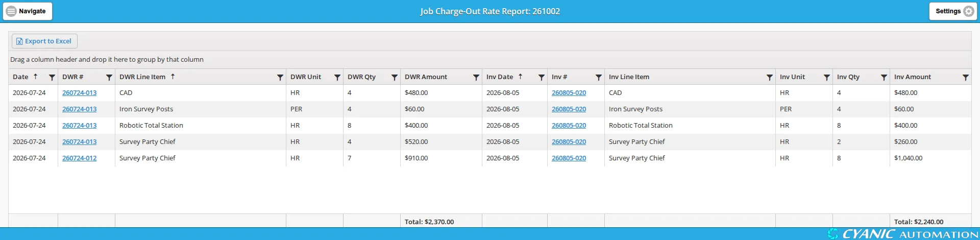Image resolution: width=980 pixels, height=240 pixels.
Task: Sort by Inv Unit header
Action: click(x=792, y=77)
